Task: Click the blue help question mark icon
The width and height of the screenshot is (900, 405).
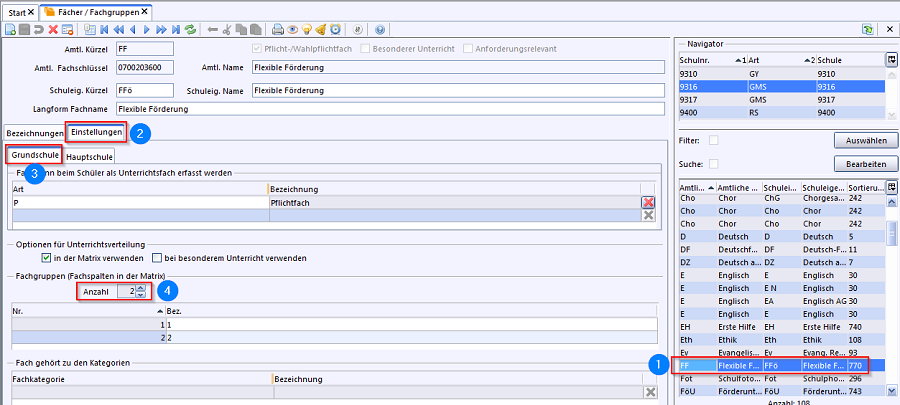Action: [x=379, y=29]
